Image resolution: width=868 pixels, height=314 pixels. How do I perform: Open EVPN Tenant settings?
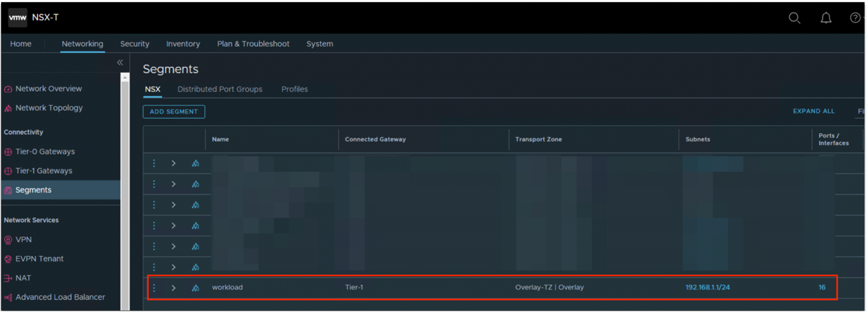[39, 259]
